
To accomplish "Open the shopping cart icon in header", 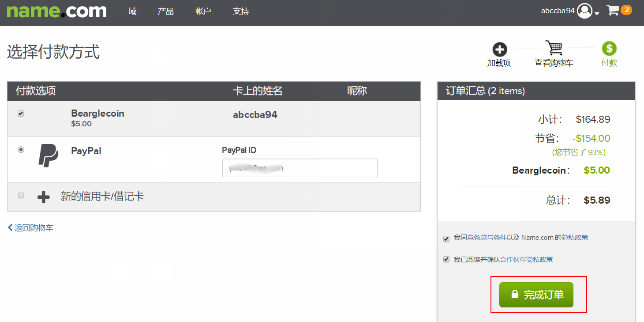I will point(613,10).
